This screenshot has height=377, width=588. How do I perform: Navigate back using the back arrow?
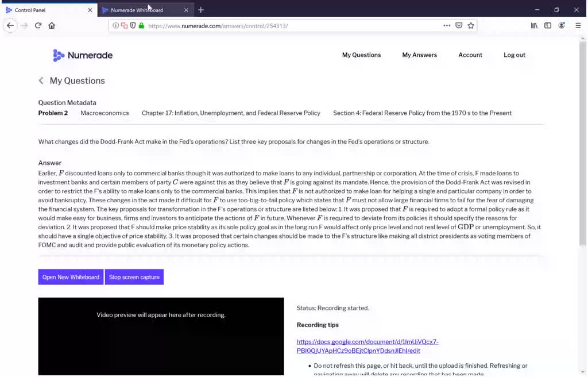(x=10, y=25)
